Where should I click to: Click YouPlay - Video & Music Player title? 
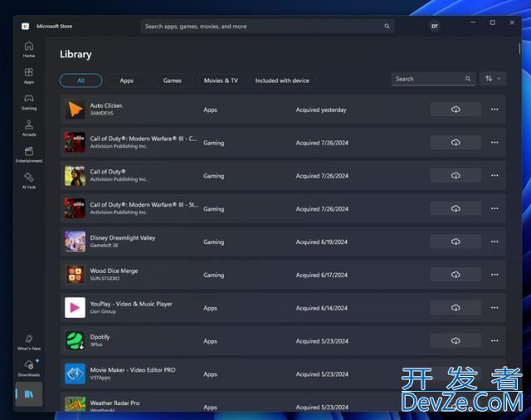131,304
